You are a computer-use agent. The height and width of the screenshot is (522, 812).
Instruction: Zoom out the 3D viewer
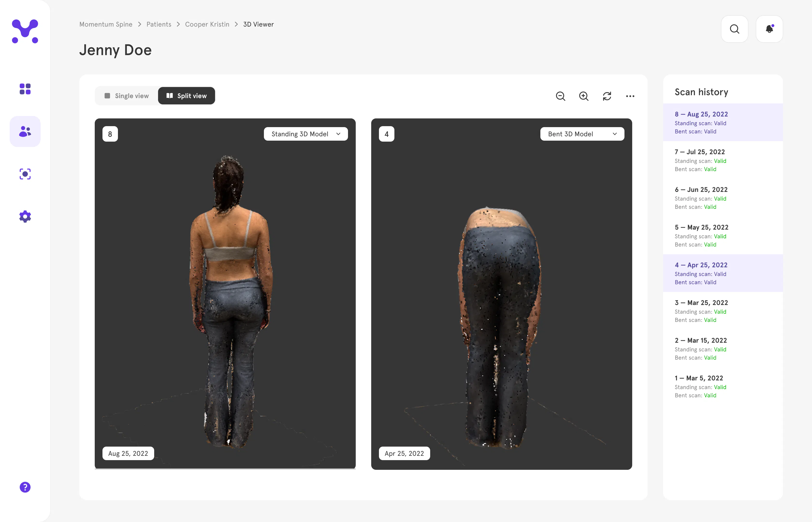pyautogui.click(x=560, y=96)
